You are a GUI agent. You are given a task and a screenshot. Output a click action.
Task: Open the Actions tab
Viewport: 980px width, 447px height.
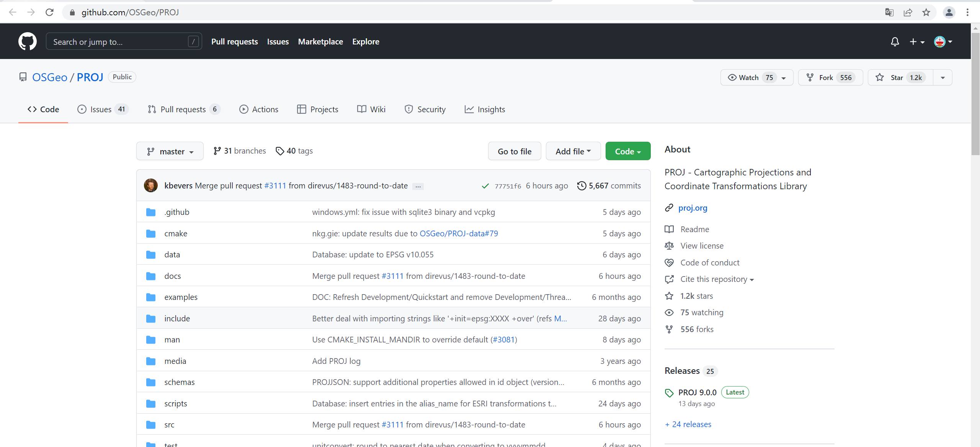point(259,110)
